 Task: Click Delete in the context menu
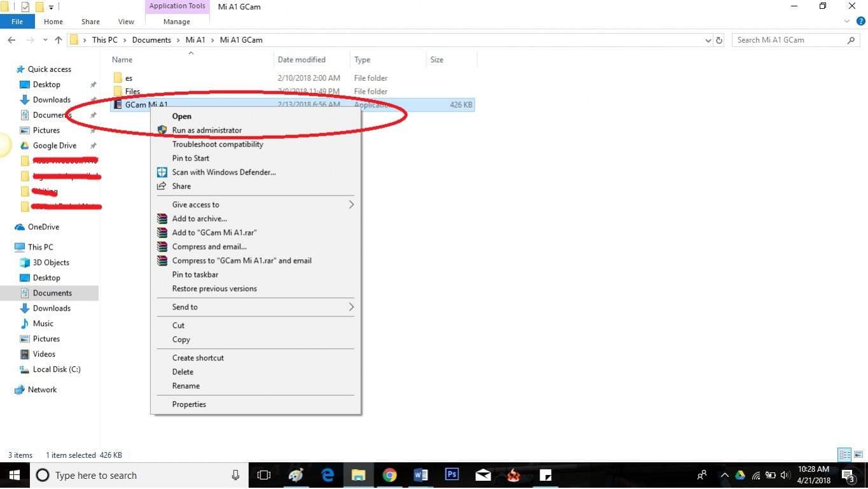(256, 372)
